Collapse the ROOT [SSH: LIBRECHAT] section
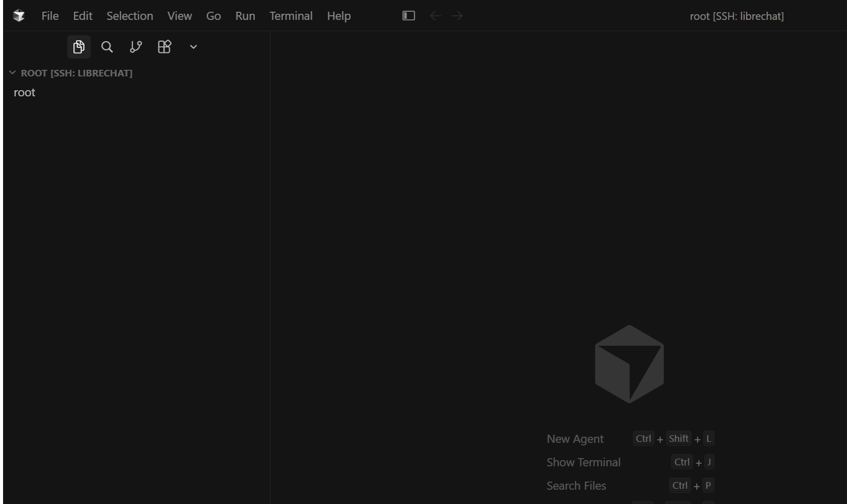847x504 pixels. (x=71, y=73)
